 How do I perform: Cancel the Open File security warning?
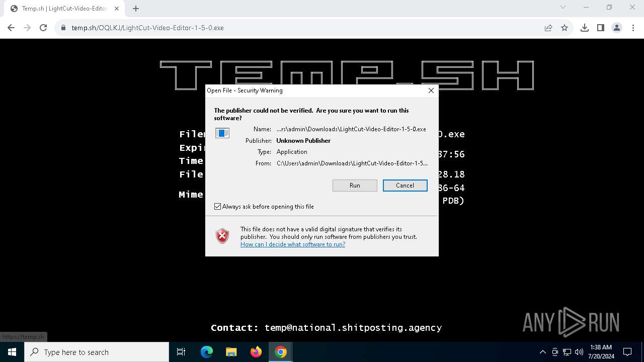coord(405,186)
